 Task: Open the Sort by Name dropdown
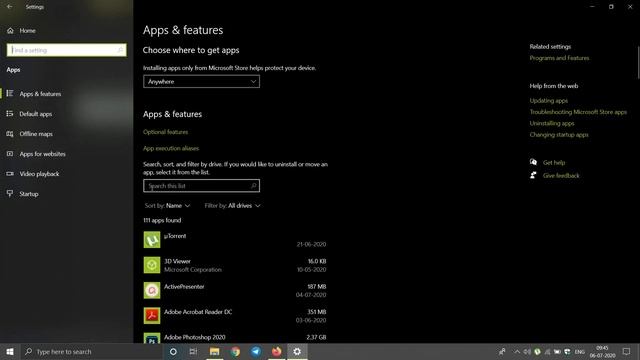(167, 206)
